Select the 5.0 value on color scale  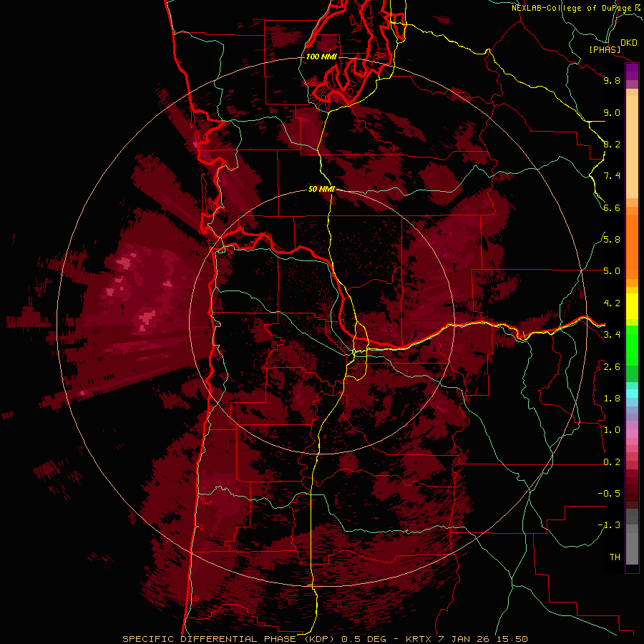point(612,271)
